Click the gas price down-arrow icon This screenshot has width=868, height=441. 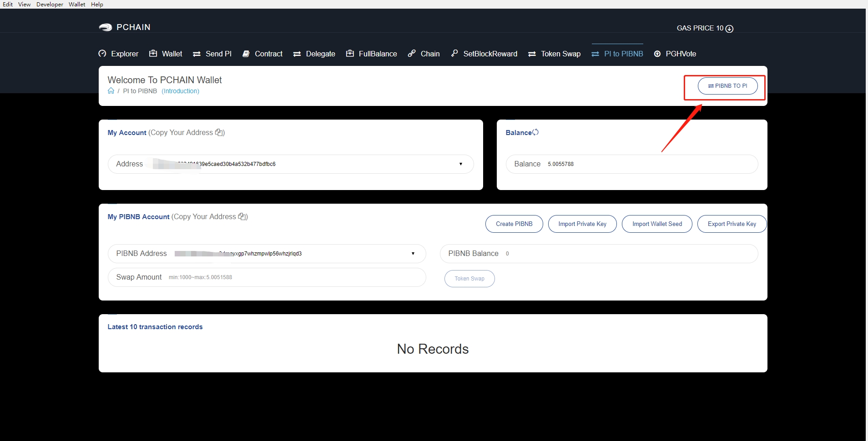(729, 29)
